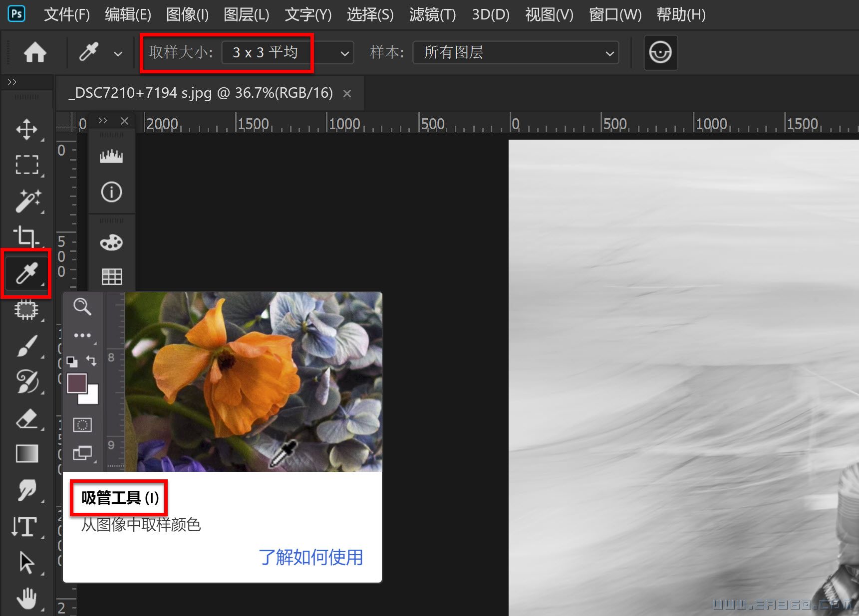Image resolution: width=859 pixels, height=616 pixels.
Task: Select the Eraser tool
Action: point(27,419)
